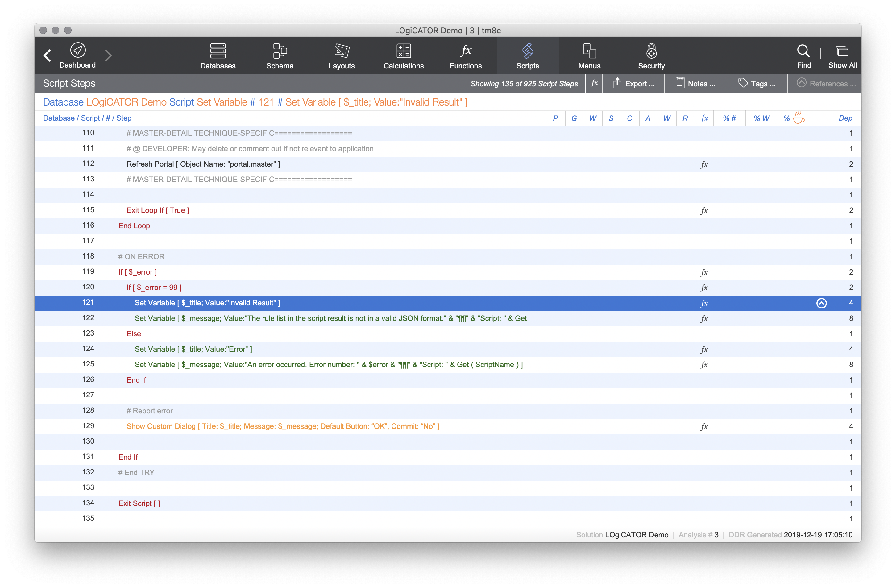Click the Export button
The width and height of the screenshot is (896, 588).
coord(634,83)
